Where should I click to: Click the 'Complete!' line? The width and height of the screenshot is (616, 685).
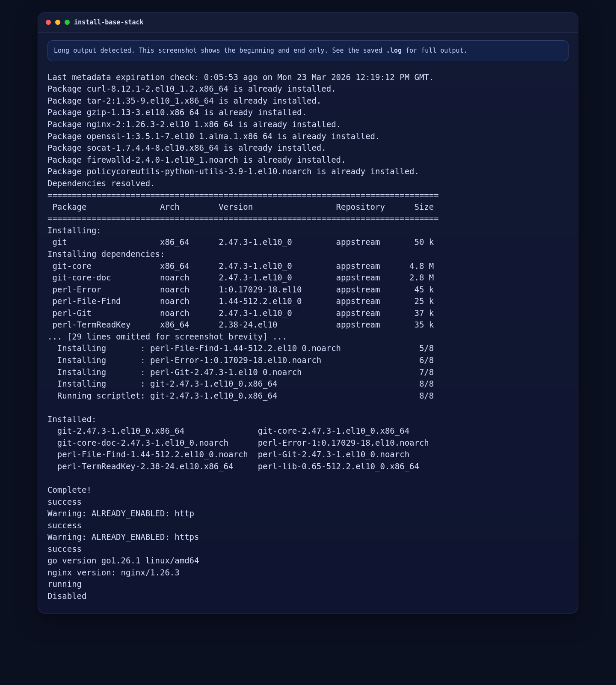click(x=69, y=490)
